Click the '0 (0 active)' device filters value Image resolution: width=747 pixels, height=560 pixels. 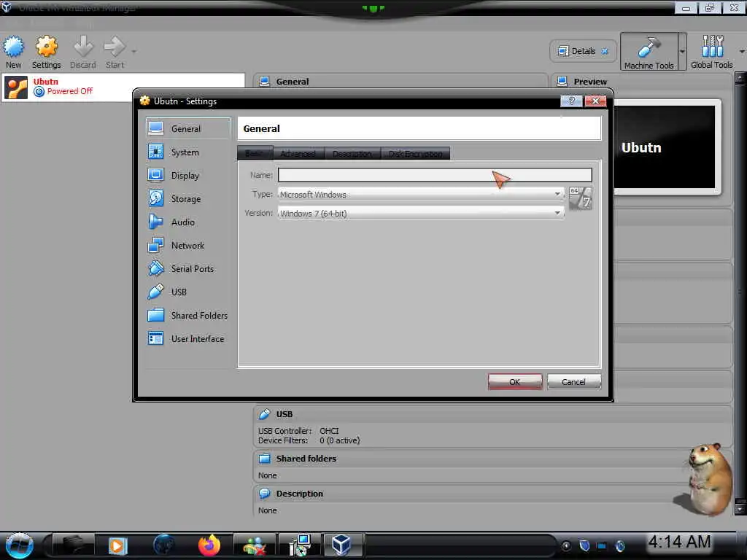click(x=340, y=440)
